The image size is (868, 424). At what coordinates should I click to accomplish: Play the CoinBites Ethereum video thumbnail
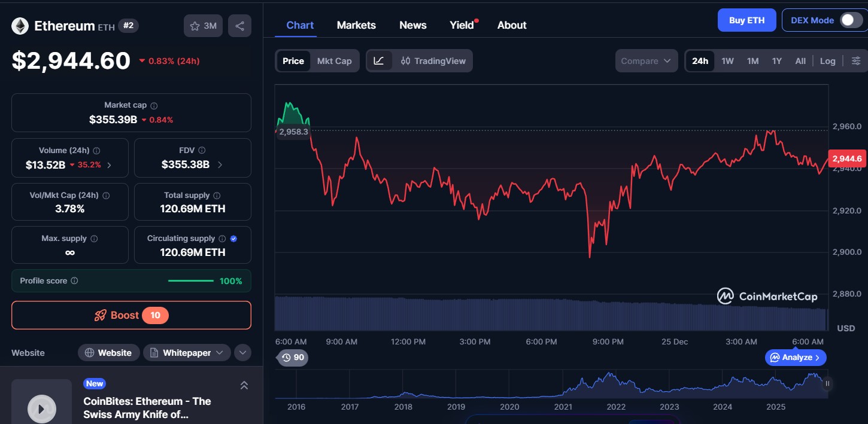tap(41, 408)
